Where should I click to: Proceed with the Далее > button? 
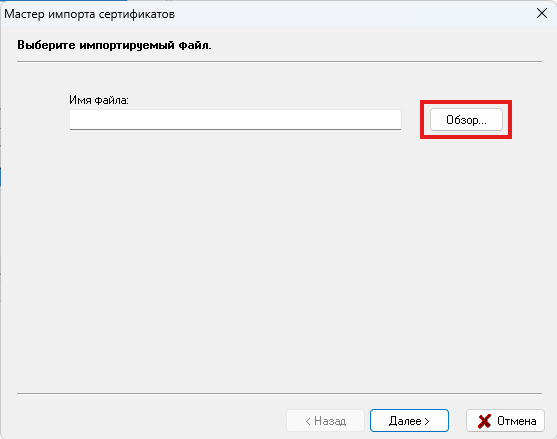point(409,421)
